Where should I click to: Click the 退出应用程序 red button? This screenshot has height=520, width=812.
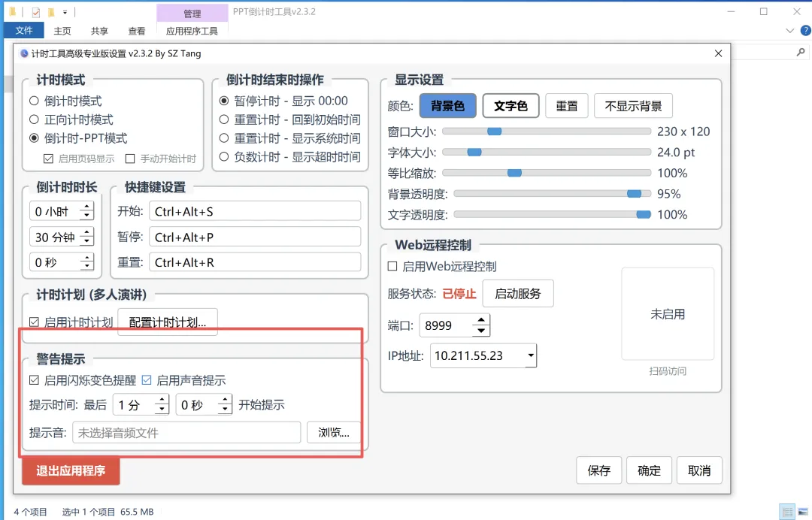pyautogui.click(x=71, y=471)
